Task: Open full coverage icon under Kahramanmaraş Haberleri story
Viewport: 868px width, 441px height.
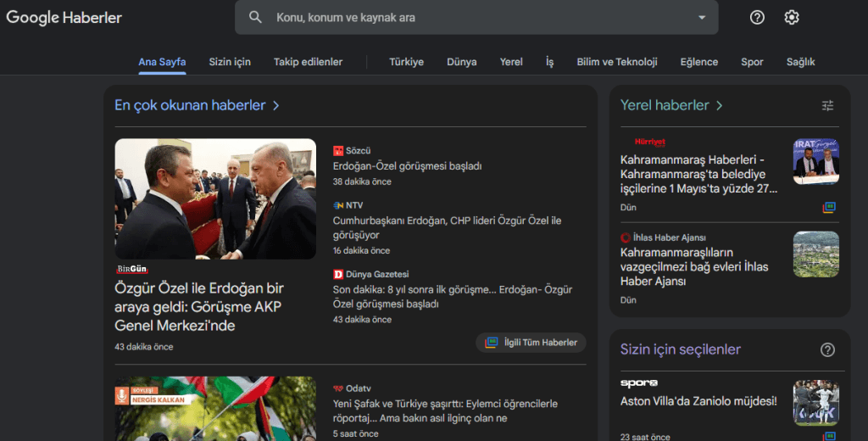Action: coord(829,207)
